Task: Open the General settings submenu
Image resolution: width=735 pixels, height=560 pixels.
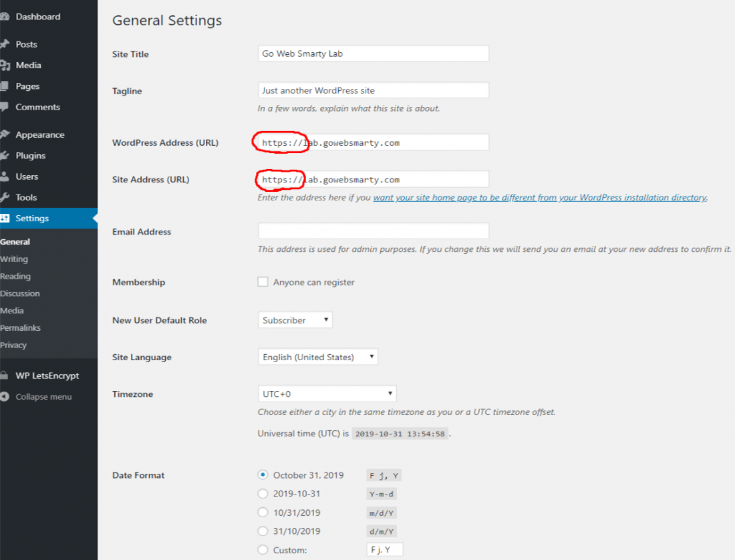Action: point(15,242)
